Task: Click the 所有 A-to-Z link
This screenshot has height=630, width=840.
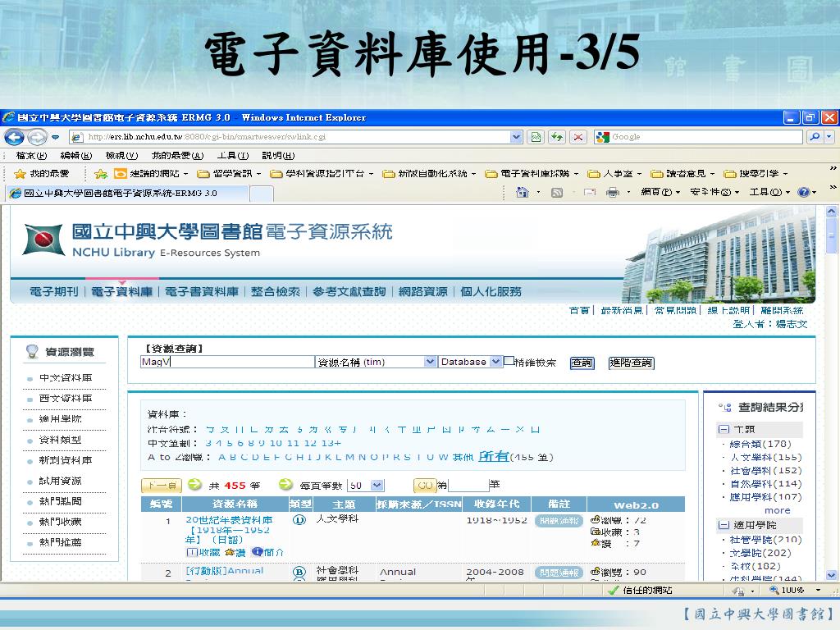Action: pyautogui.click(x=493, y=456)
